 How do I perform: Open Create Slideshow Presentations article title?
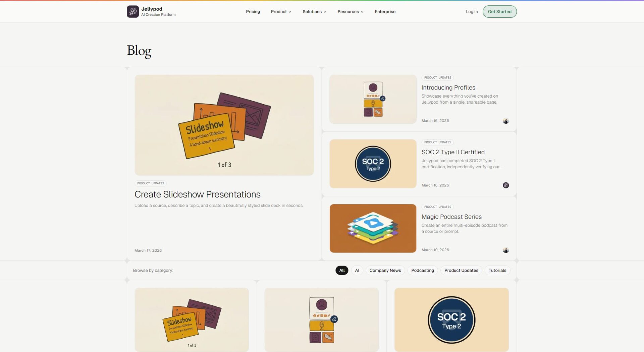pyautogui.click(x=197, y=194)
